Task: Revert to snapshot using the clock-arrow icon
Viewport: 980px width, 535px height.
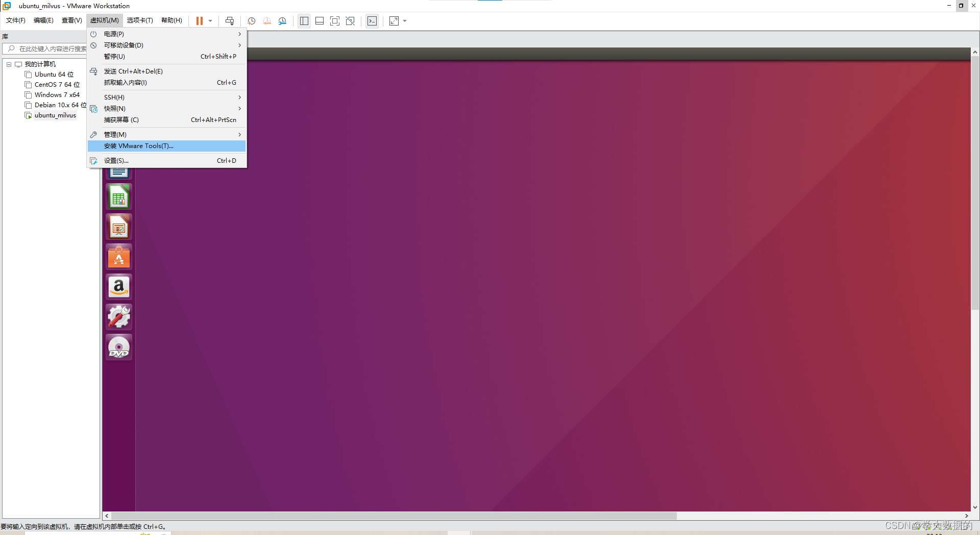Action: [x=267, y=21]
